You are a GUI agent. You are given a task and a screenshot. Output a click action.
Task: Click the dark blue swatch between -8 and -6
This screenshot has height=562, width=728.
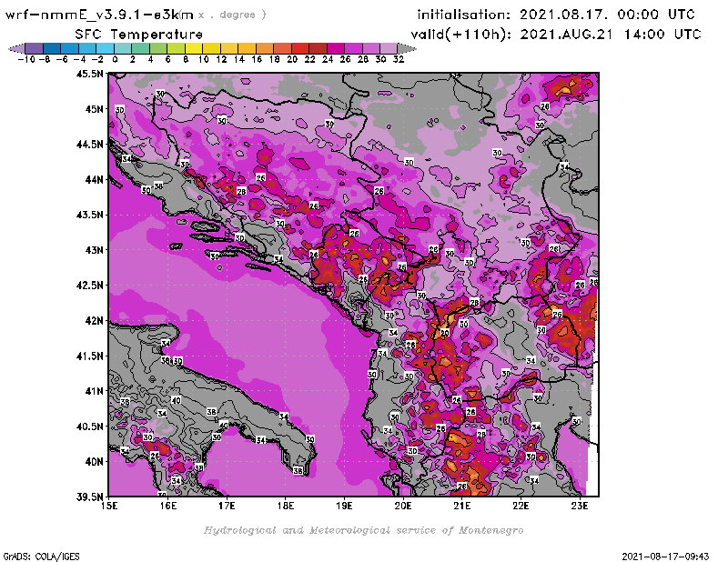coord(52,48)
